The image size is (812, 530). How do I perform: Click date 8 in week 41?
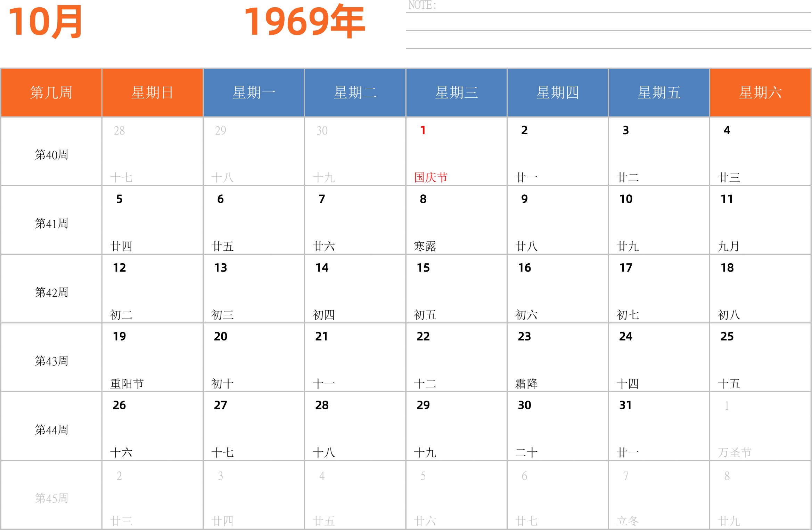pyautogui.click(x=423, y=199)
